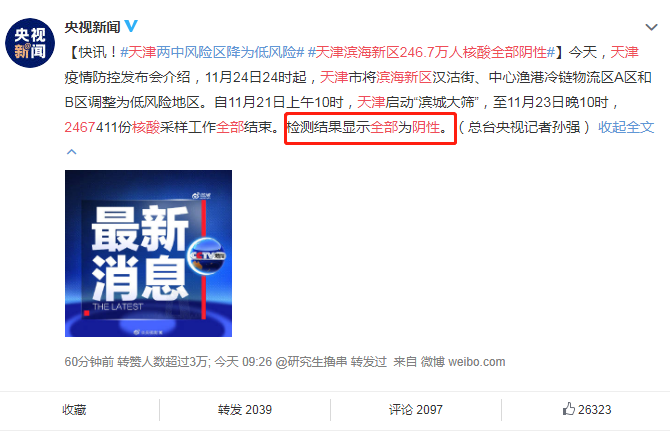Click the red 天津 keyword after 今天
Image resolution: width=670 pixels, height=431 pixels.
click(x=624, y=52)
